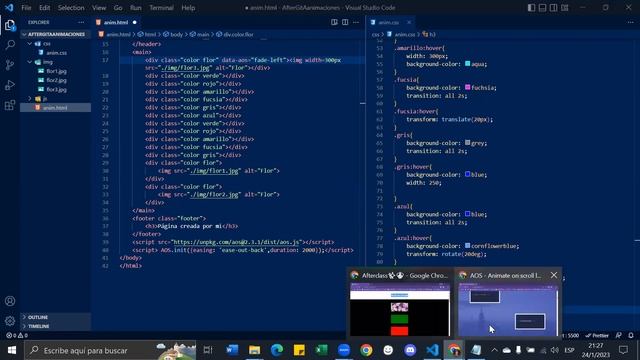Click the Windows search box
This screenshot has width=640, height=360.
(x=110, y=350)
